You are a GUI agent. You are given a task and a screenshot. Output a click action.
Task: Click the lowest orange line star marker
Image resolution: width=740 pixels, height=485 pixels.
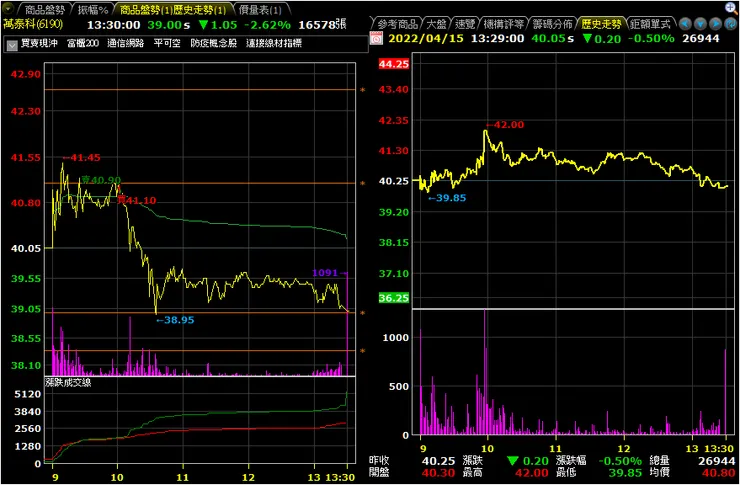pyautogui.click(x=362, y=351)
